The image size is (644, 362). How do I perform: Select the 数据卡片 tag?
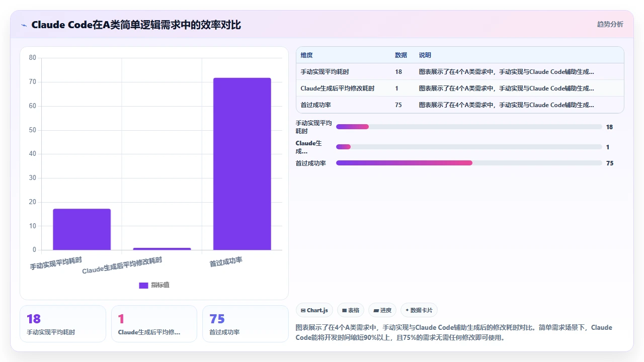coord(419,310)
